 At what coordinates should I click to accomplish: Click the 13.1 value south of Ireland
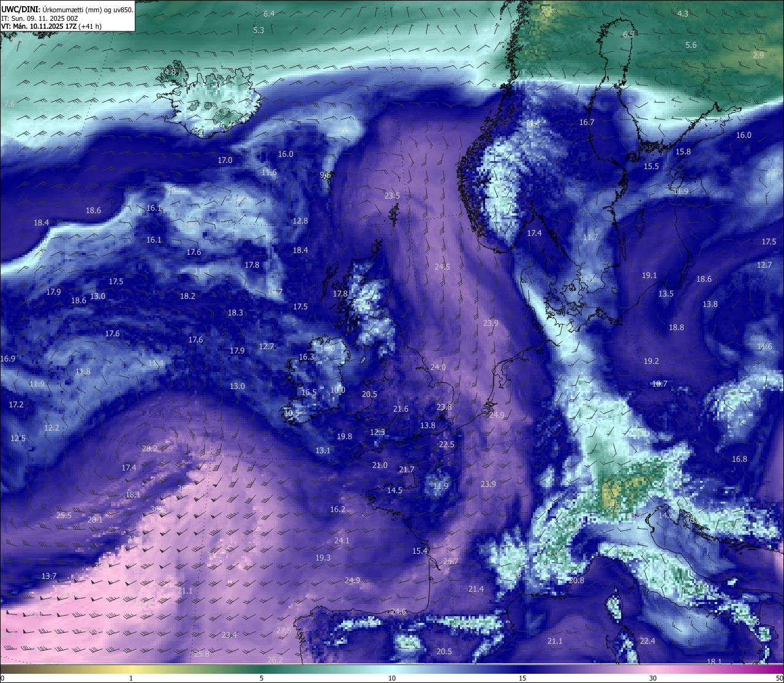click(x=323, y=450)
